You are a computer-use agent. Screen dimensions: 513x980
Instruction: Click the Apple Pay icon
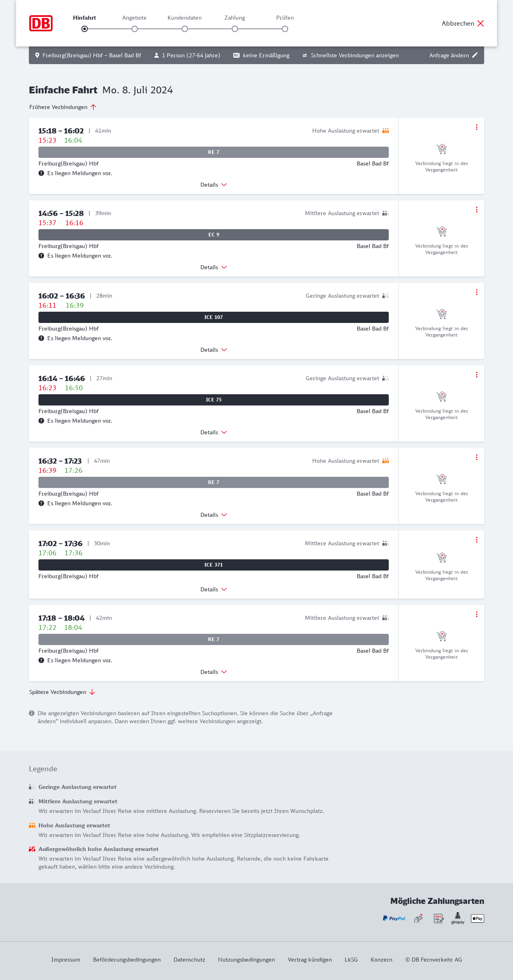point(477,918)
